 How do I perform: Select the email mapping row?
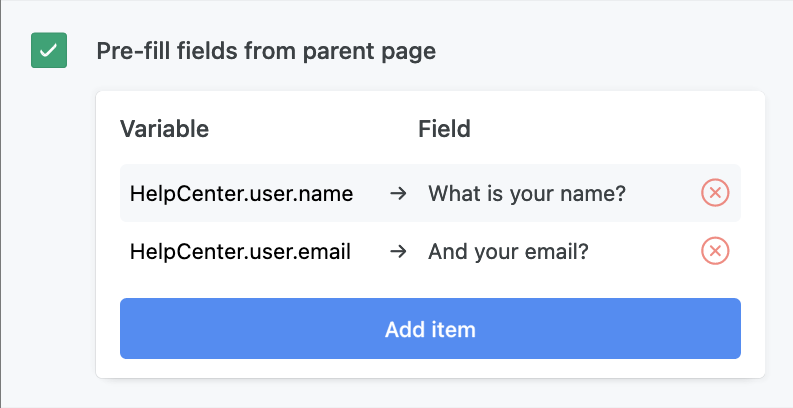[430, 251]
